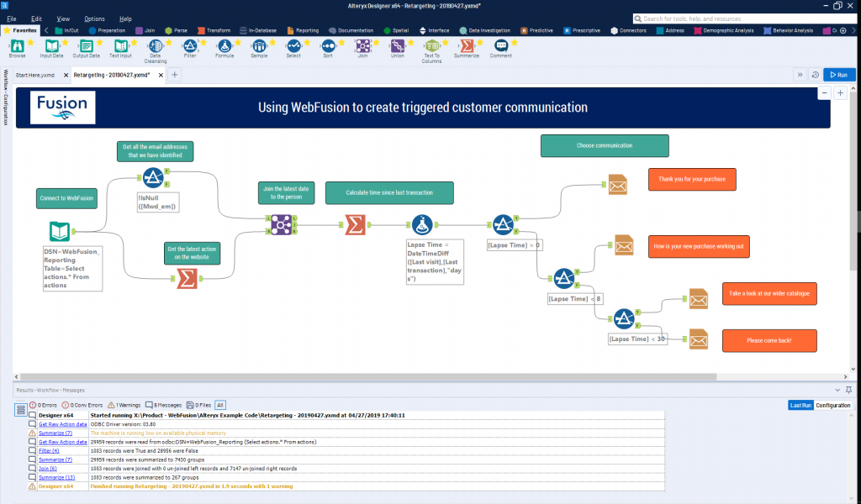This screenshot has height=504, width=861.
Task: Pick the Summarize tool in the palette
Action: [467, 46]
